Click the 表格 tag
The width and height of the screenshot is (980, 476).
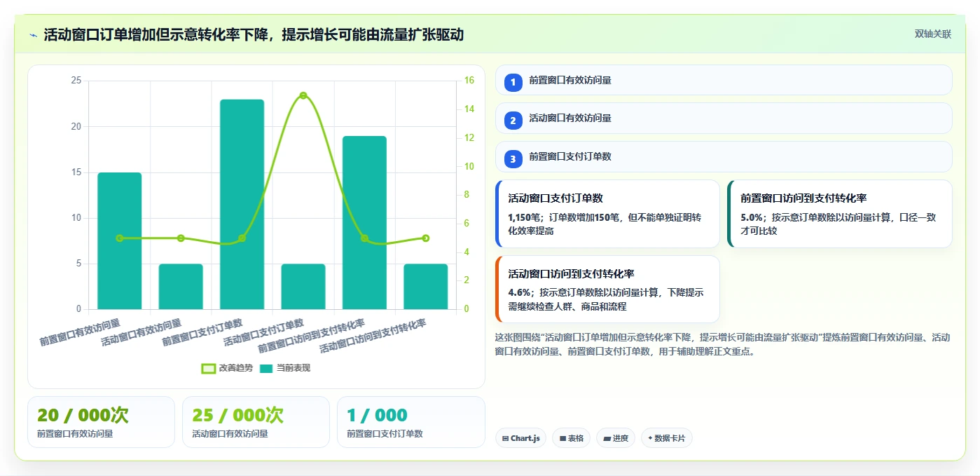point(571,438)
